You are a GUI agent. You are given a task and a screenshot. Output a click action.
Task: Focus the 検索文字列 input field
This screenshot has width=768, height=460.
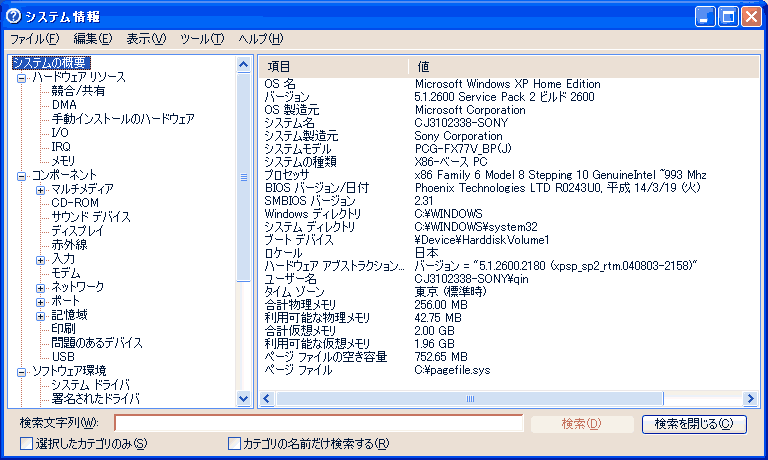319,423
